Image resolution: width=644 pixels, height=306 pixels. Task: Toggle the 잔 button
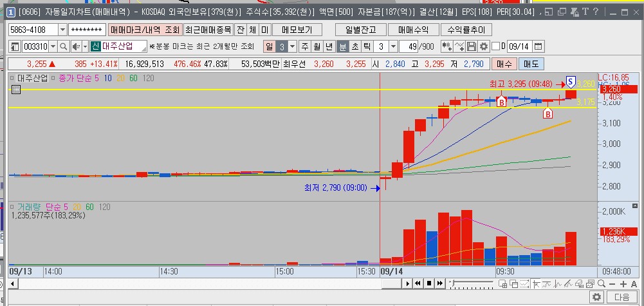click(x=241, y=30)
